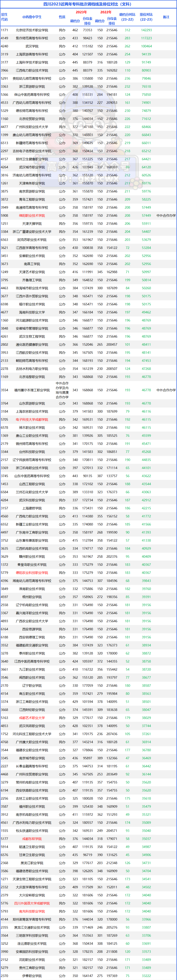
Task: Select school name '兰州石化职业技术大学'
Action: pos(32,492)
